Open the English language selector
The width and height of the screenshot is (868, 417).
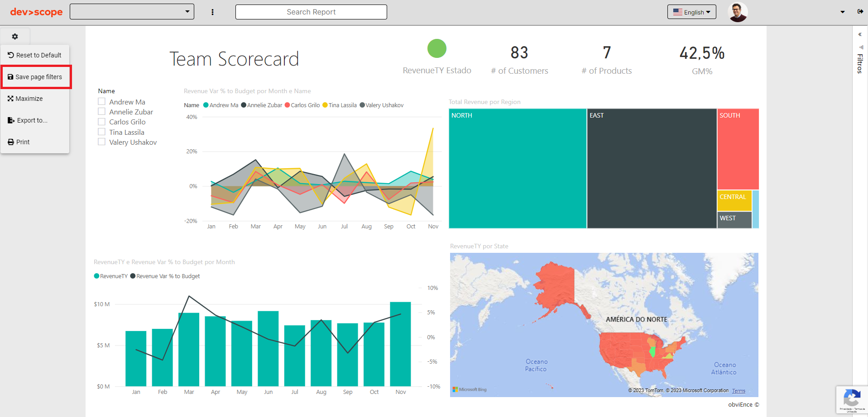[x=691, y=12]
